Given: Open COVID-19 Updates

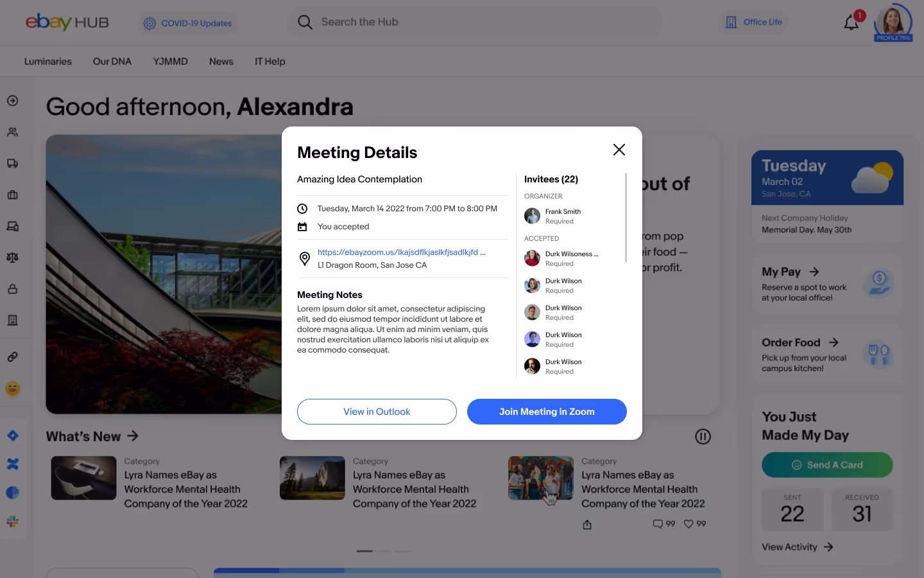Looking at the screenshot, I should 188,23.
